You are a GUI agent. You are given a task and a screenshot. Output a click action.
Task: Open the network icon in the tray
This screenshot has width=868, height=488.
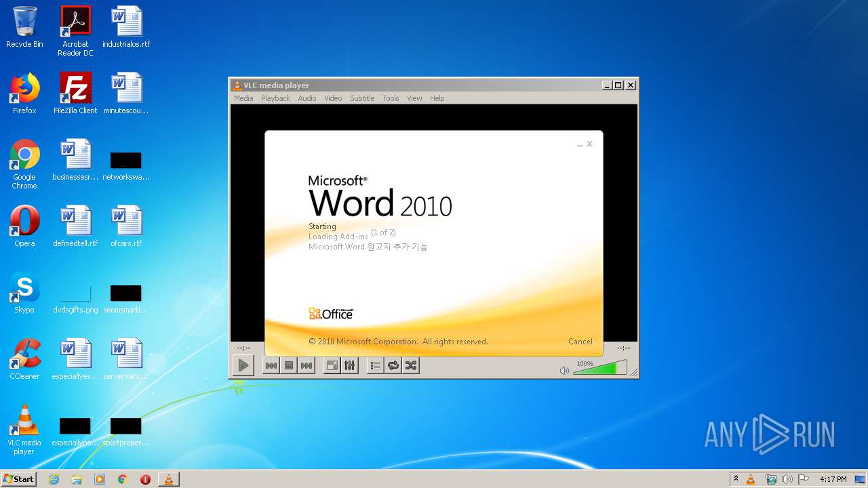click(770, 479)
